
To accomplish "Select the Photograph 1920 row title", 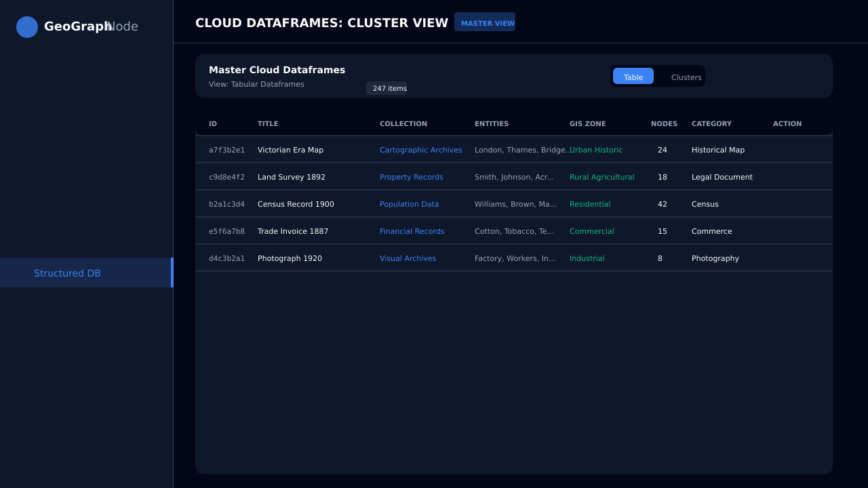I will pos(290,258).
